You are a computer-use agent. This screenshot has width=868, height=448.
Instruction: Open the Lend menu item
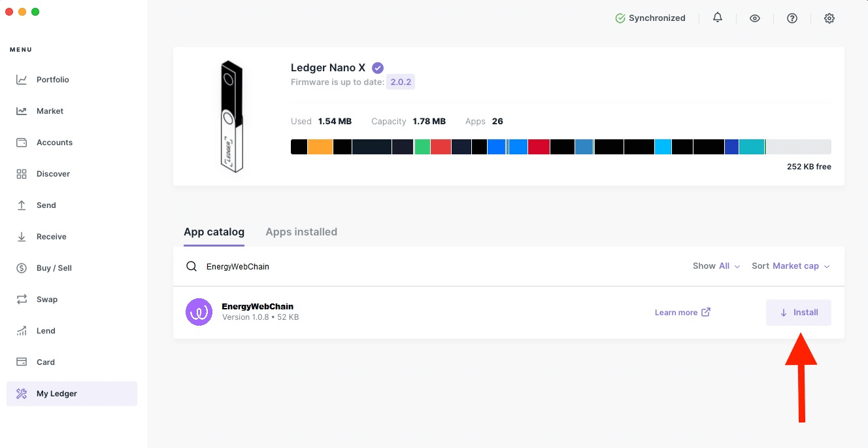pos(72,331)
